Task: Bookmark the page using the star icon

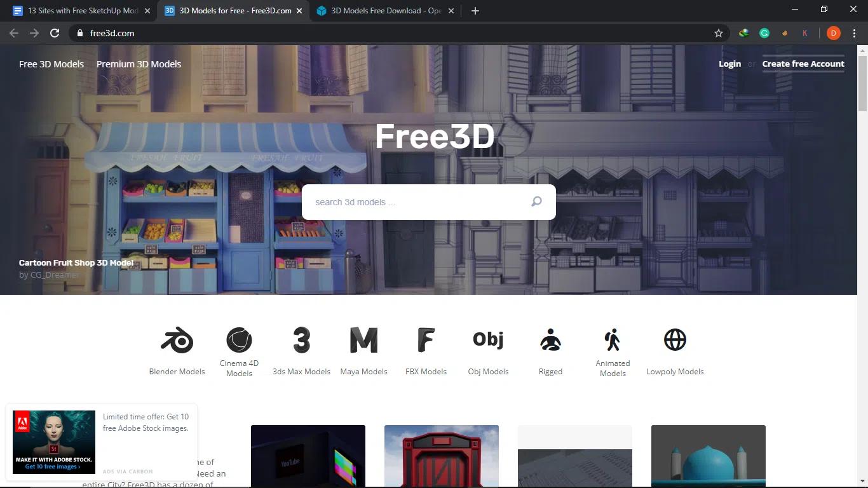Action: click(x=718, y=32)
